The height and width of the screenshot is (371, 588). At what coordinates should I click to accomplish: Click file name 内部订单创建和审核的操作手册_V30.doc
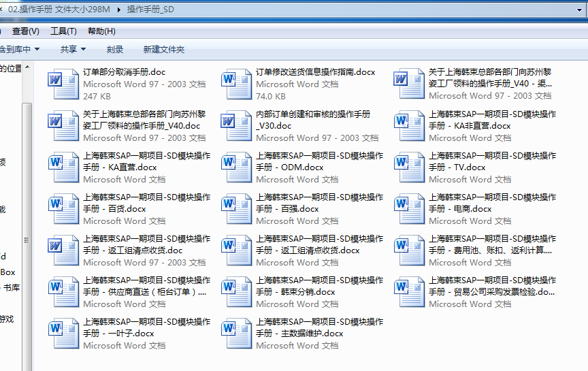[x=313, y=120]
